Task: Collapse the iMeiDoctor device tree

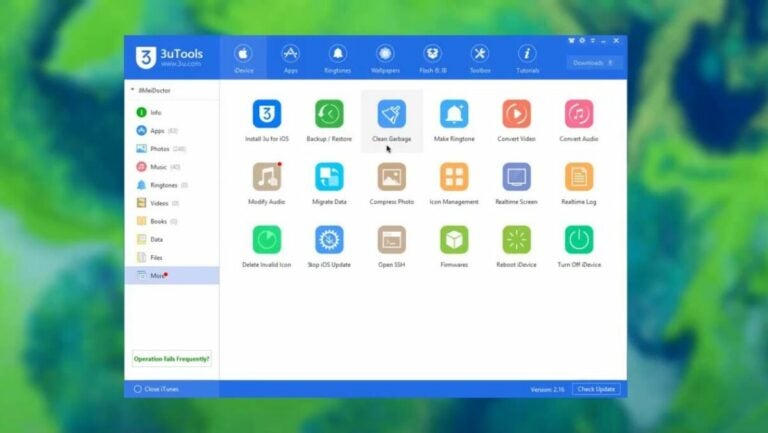Action: [x=132, y=90]
